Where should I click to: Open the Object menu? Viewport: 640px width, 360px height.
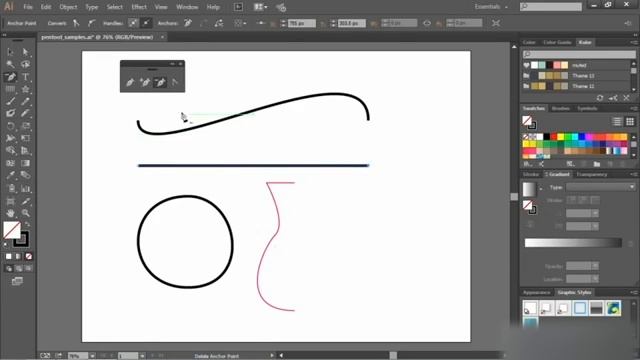(68, 7)
